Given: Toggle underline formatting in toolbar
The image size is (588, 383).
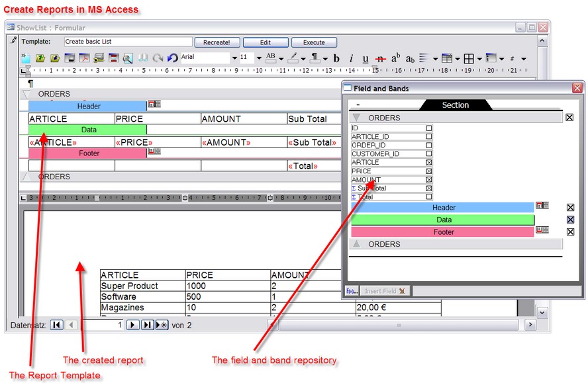Looking at the screenshot, I should click(365, 58).
